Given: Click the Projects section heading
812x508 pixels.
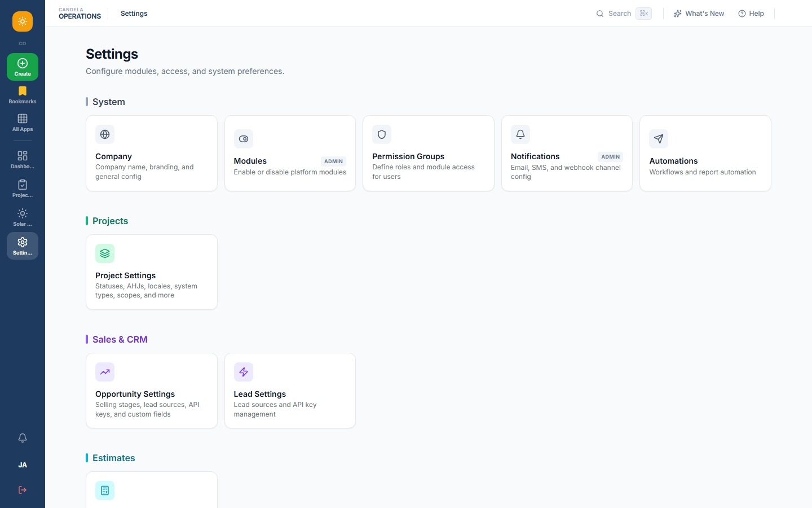Looking at the screenshot, I should point(110,221).
